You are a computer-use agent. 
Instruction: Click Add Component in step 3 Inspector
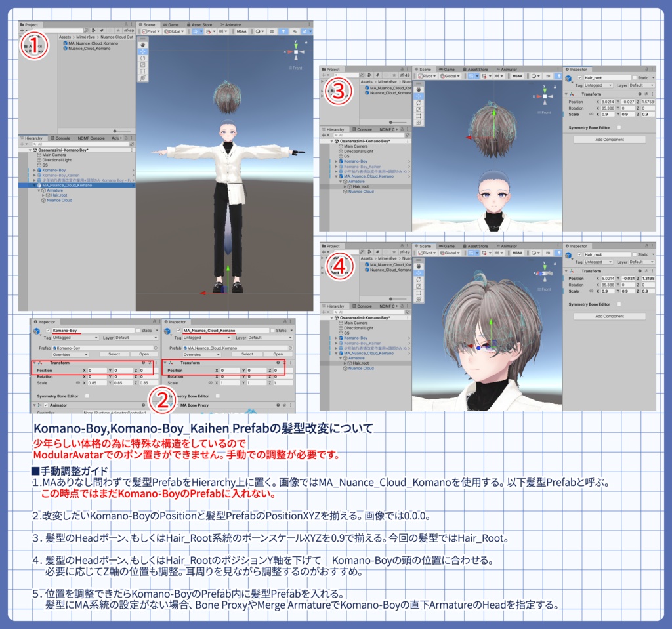coord(610,140)
